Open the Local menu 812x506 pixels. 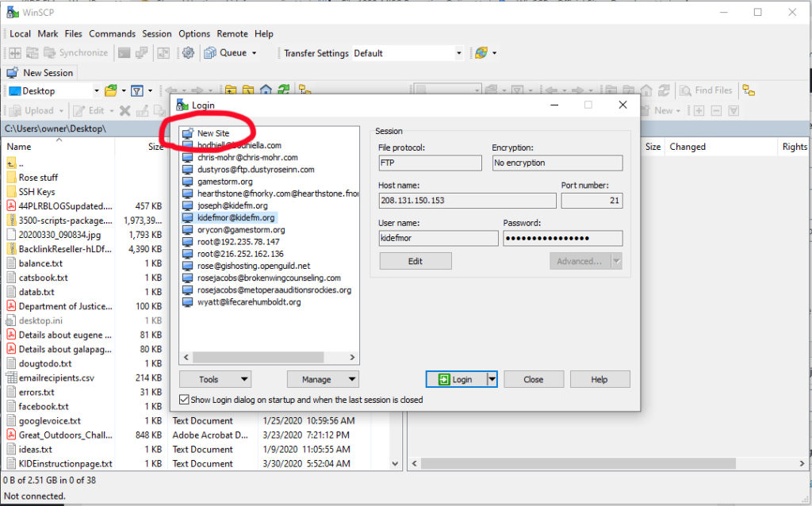coord(20,33)
